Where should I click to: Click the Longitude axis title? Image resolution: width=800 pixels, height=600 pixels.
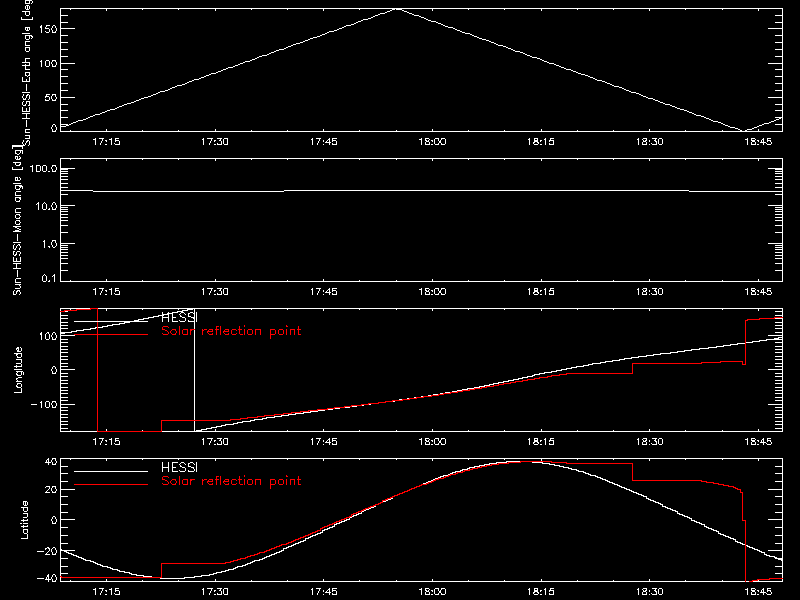coord(18,370)
